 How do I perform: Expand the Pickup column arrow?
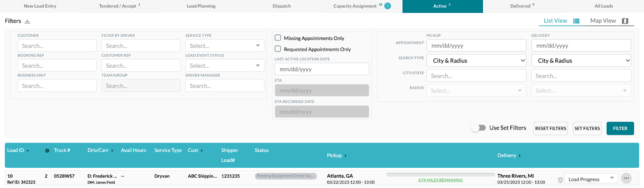pyautogui.click(x=345, y=156)
